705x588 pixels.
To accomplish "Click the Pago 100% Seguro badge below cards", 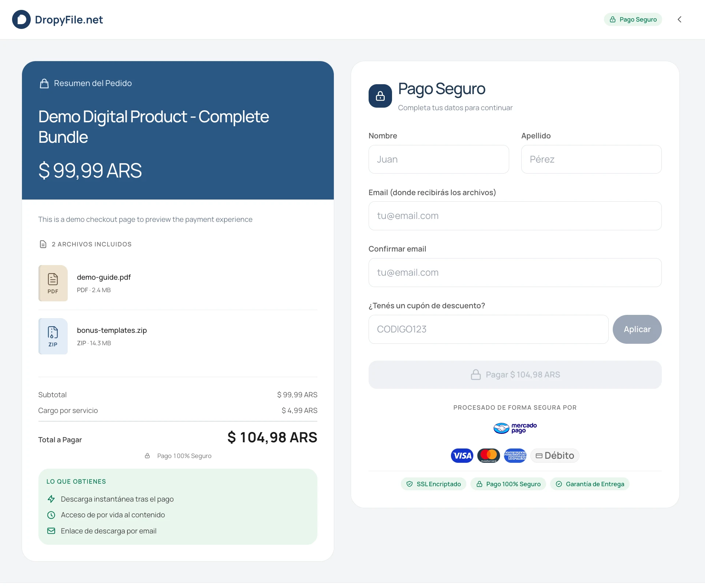I will coord(508,484).
